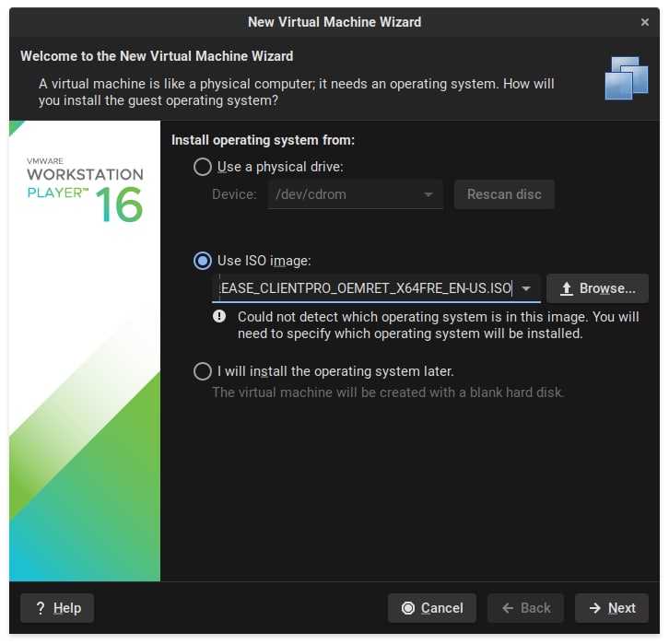The image size is (669, 644).
Task: Expand the ISO image path history dropdown arrow
Action: [x=526, y=288]
